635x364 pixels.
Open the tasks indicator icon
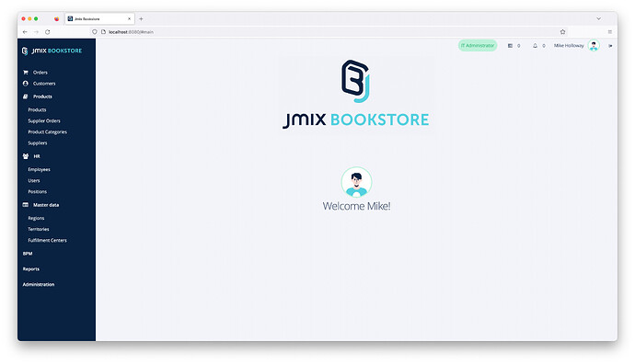click(x=510, y=46)
